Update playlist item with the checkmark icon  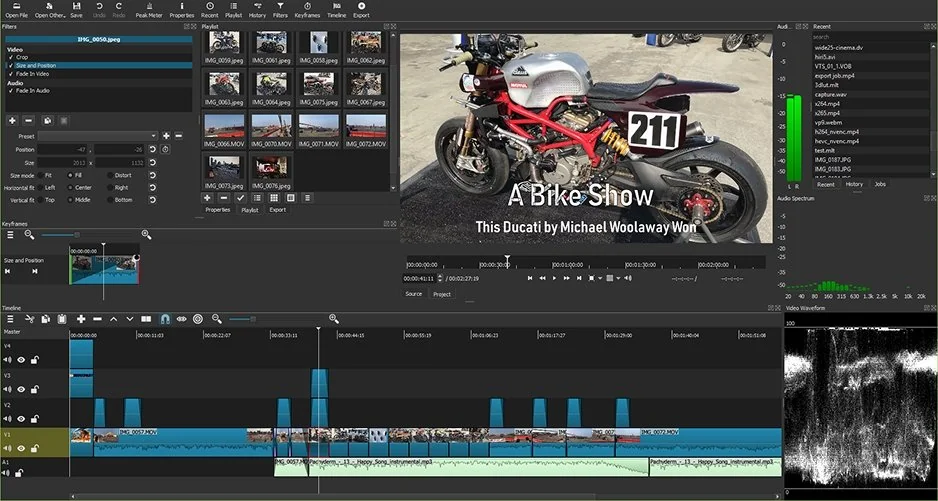click(240, 198)
